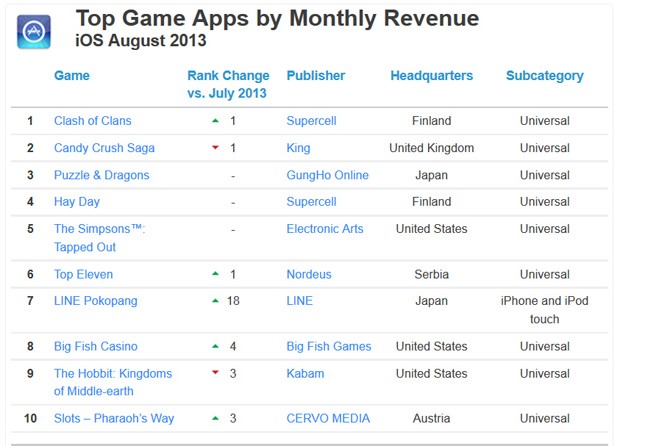Click the Publisher column header

315,76
